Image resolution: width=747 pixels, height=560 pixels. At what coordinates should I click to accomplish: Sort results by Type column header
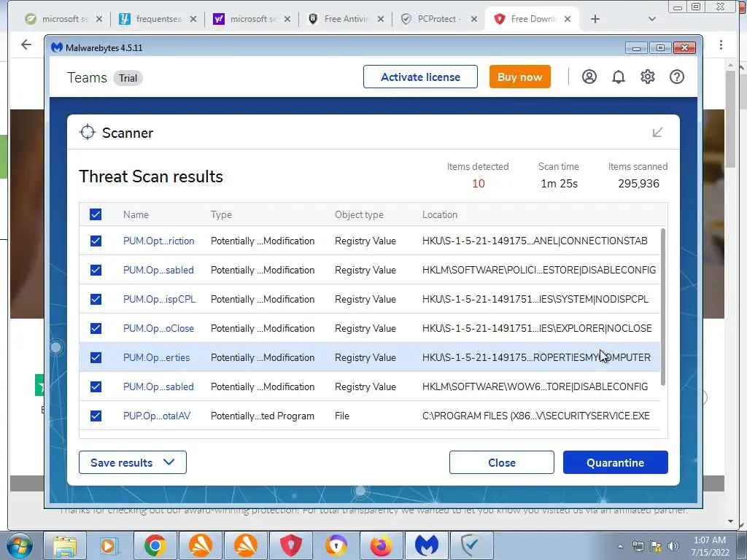click(x=221, y=215)
